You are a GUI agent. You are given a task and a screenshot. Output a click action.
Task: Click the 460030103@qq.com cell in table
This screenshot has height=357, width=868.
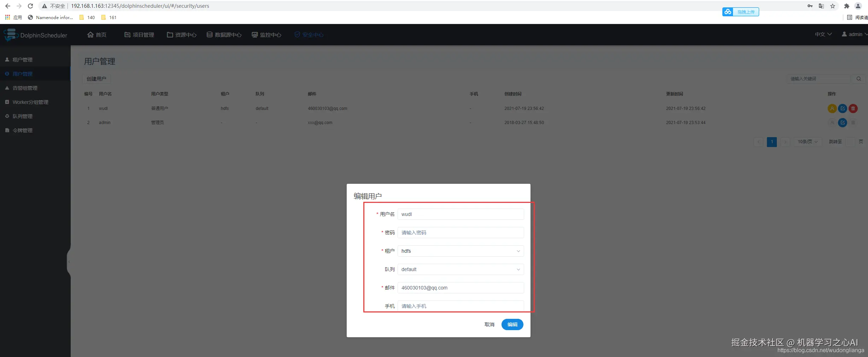coord(327,109)
